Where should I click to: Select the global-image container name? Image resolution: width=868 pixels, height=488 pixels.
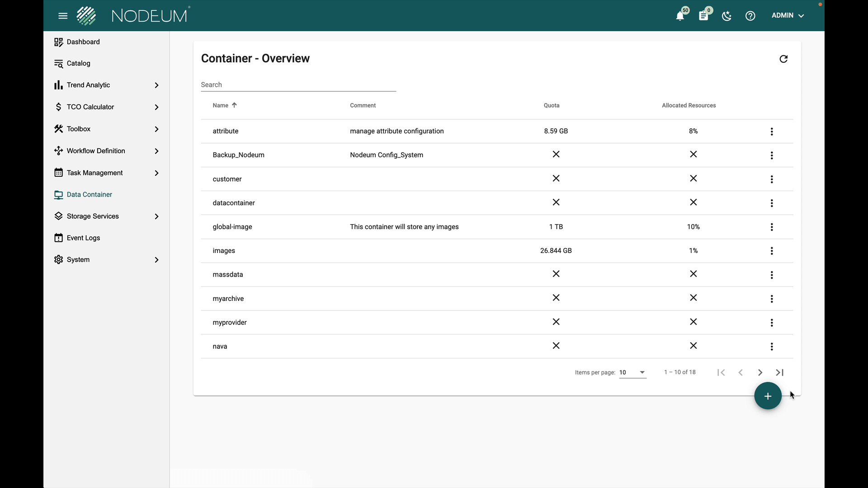pyautogui.click(x=232, y=227)
